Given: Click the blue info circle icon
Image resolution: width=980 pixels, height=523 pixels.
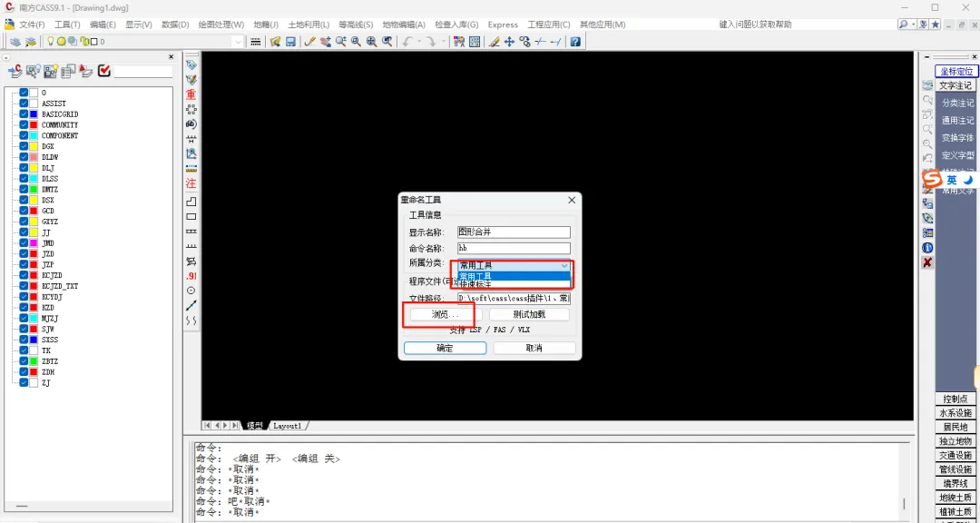Looking at the screenshot, I should [x=927, y=248].
